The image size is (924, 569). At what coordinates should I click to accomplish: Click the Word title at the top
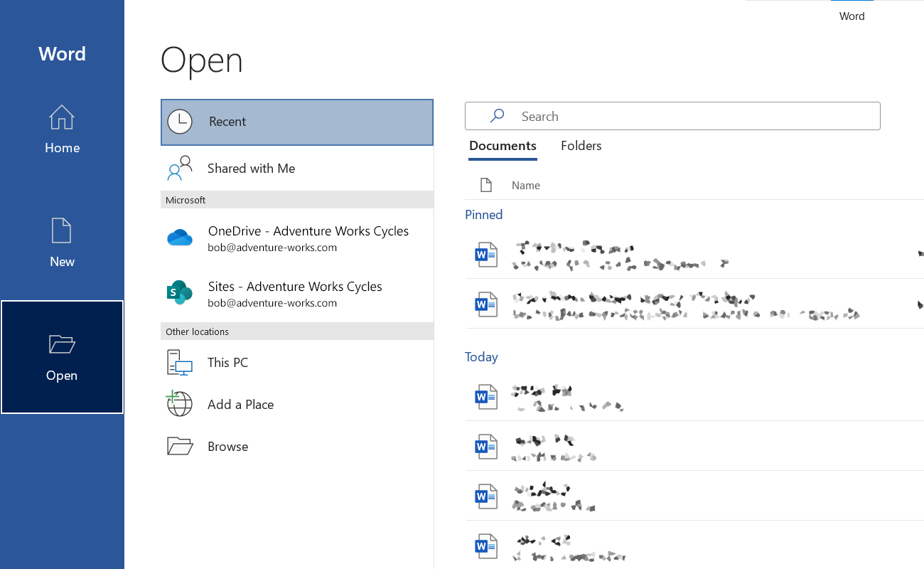(x=852, y=16)
